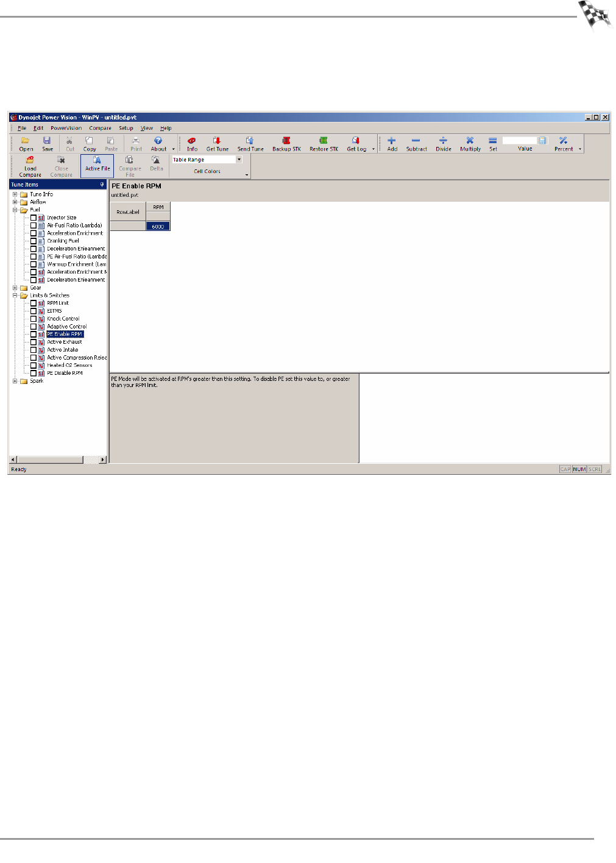Click the RPM column header
This screenshot has width=616, height=863.
(158, 207)
